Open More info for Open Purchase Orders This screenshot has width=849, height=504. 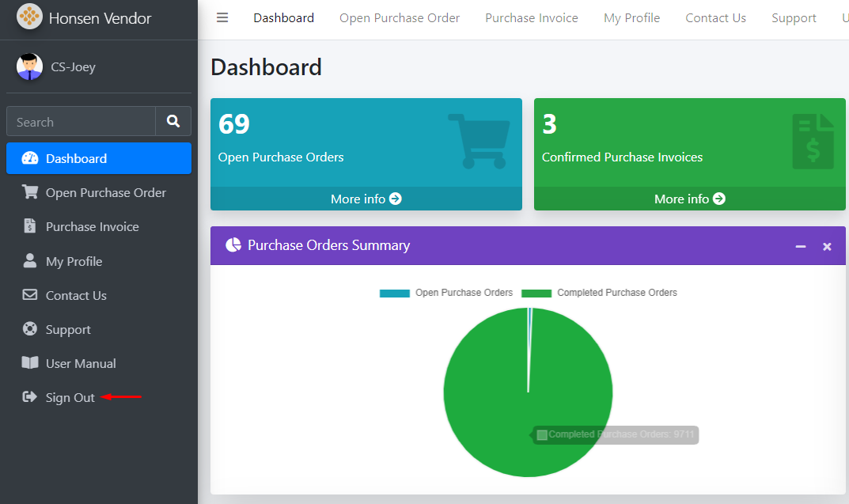[x=366, y=199]
